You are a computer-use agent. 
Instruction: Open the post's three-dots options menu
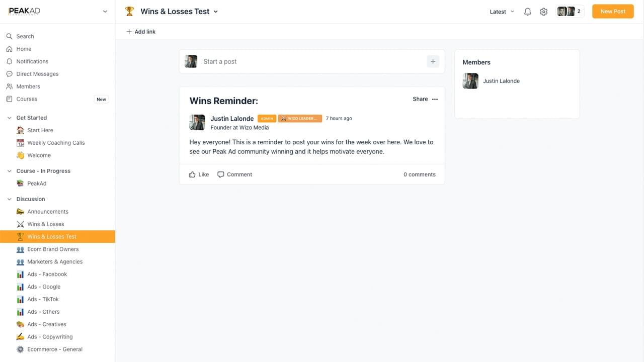coord(435,99)
